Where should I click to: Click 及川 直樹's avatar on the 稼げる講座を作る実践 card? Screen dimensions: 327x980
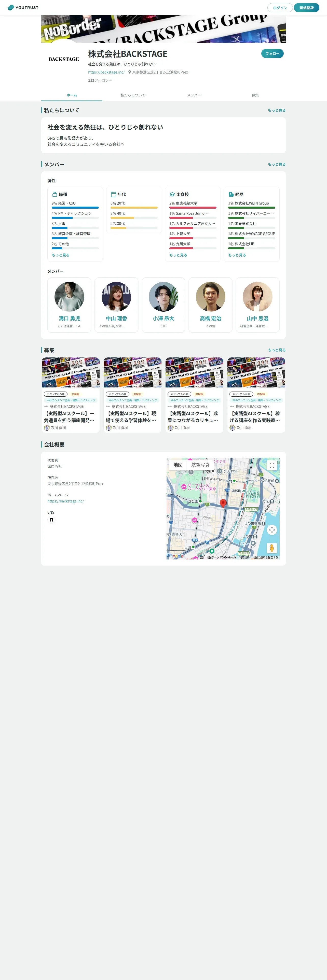(x=232, y=428)
